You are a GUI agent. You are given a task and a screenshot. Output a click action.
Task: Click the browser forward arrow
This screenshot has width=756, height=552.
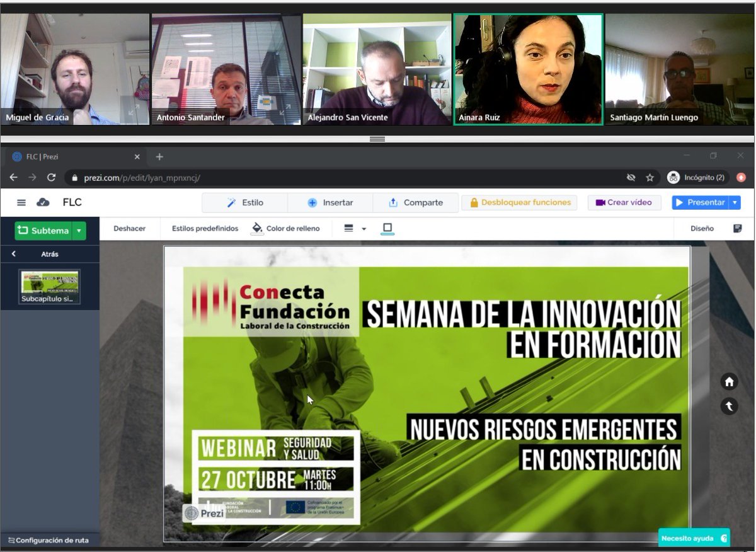32,178
